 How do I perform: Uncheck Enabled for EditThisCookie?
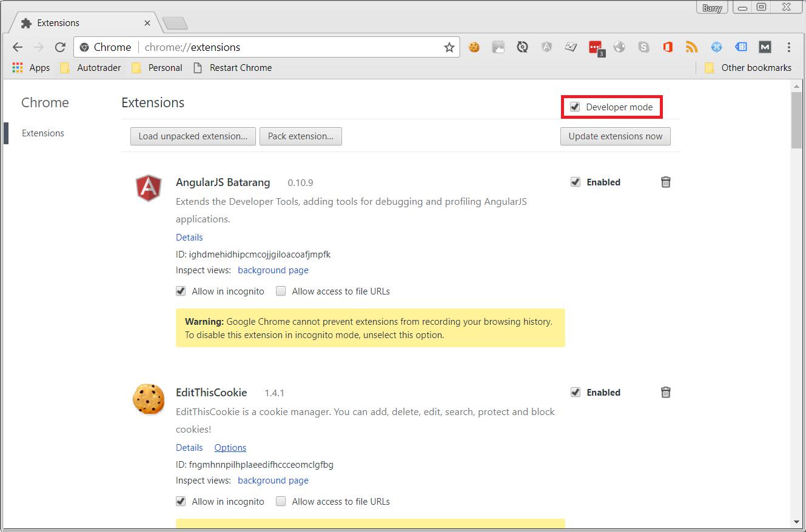point(576,392)
